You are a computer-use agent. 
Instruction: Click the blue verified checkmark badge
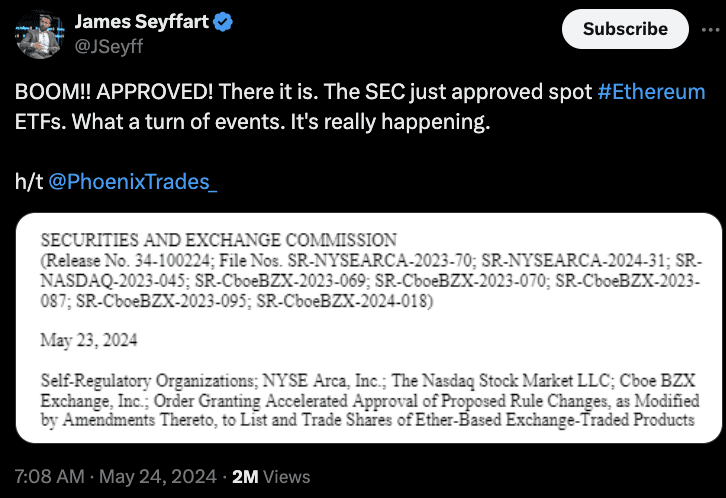click(x=223, y=22)
